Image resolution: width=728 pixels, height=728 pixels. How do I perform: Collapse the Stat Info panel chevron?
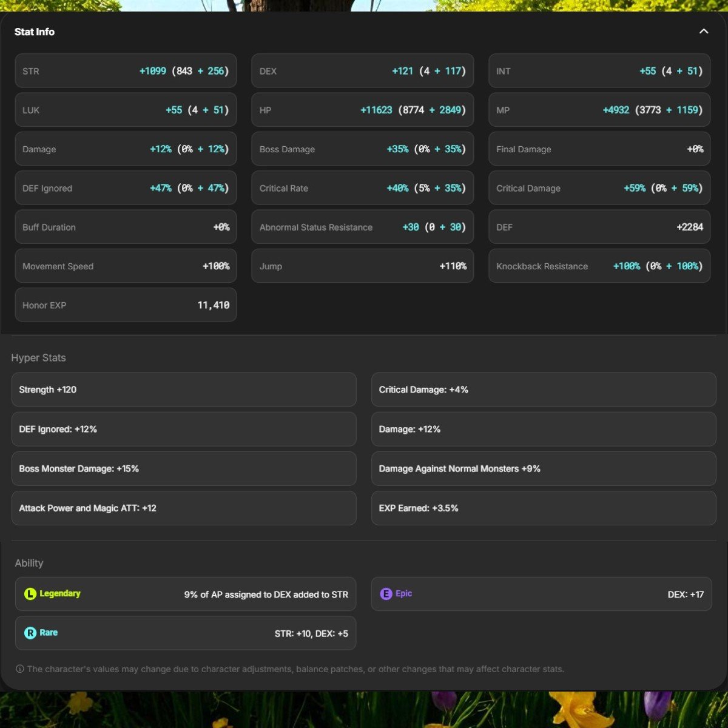point(704,32)
